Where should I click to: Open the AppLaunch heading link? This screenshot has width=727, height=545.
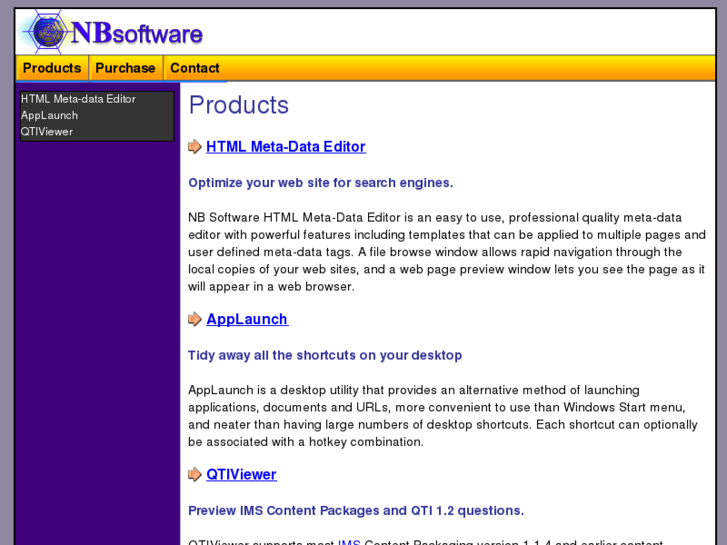click(247, 319)
